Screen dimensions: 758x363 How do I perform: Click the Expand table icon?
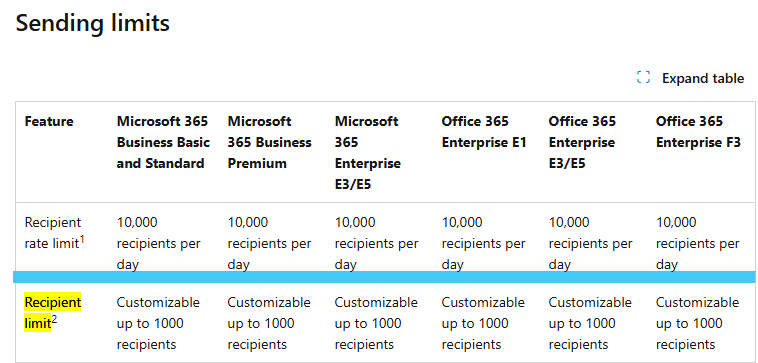pos(643,78)
